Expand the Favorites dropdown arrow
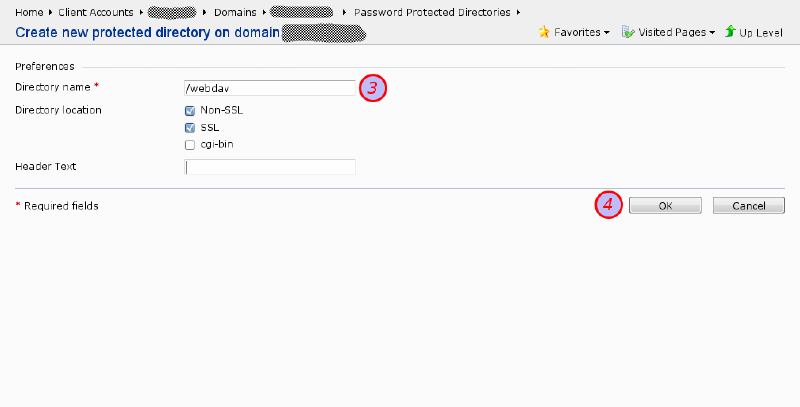The width and height of the screenshot is (800, 407). click(606, 33)
